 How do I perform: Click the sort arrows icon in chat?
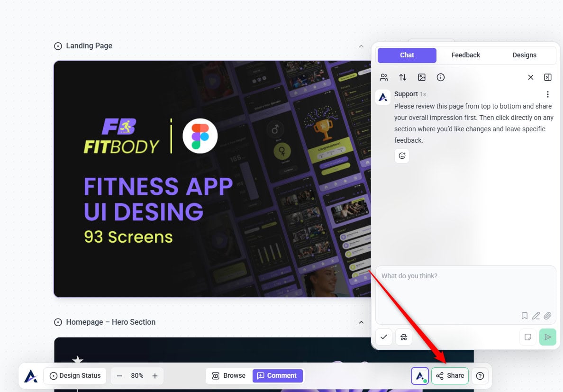click(x=403, y=77)
